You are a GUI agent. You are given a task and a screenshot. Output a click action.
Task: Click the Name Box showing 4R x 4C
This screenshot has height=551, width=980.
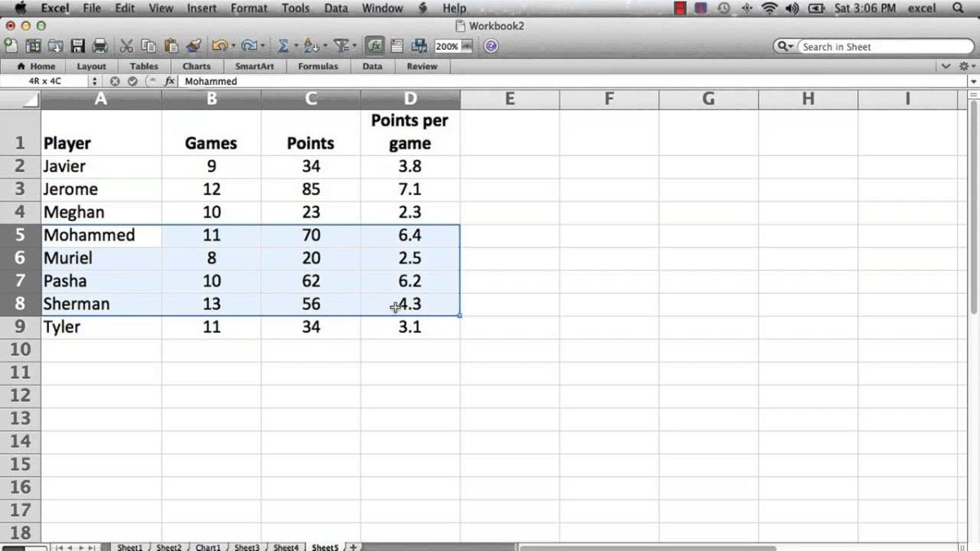45,81
